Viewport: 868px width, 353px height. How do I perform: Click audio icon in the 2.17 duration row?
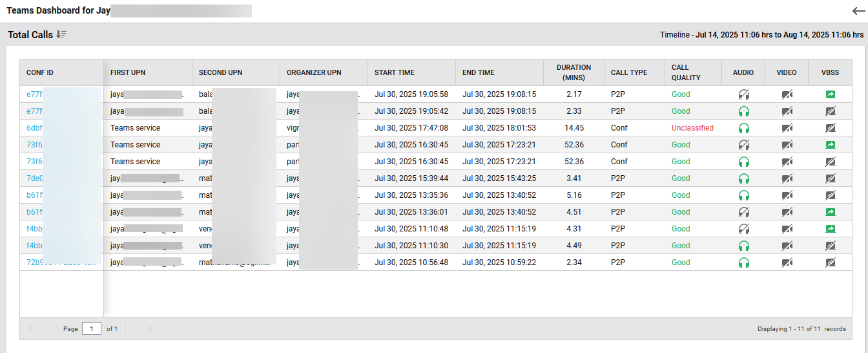click(x=743, y=94)
